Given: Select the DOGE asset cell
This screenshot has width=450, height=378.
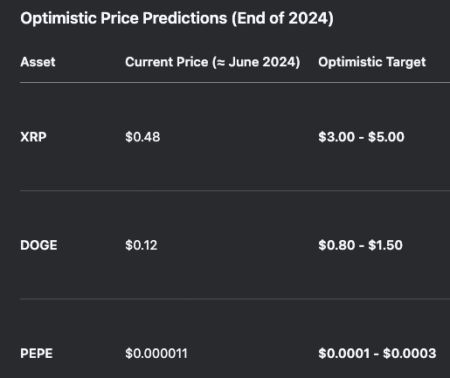Looking at the screenshot, I should 39,245.
